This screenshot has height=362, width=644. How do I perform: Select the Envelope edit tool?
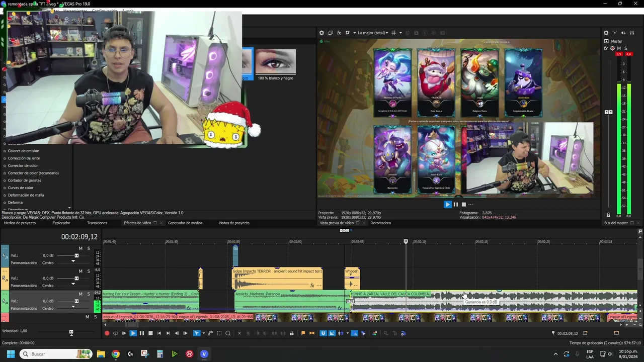point(211,333)
